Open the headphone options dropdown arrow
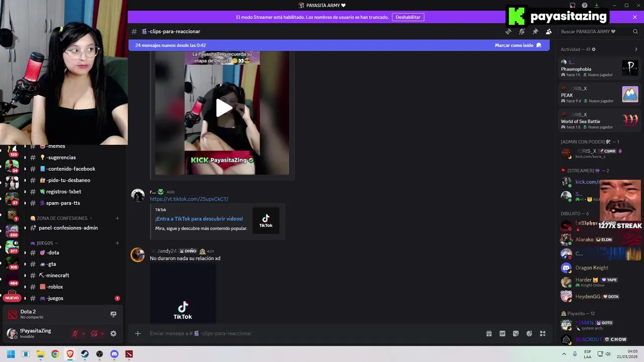This screenshot has height=362, width=644. [103, 333]
